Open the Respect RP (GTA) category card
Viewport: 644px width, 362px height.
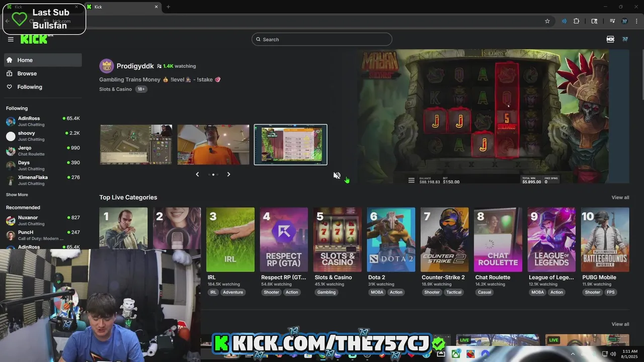pos(284,240)
